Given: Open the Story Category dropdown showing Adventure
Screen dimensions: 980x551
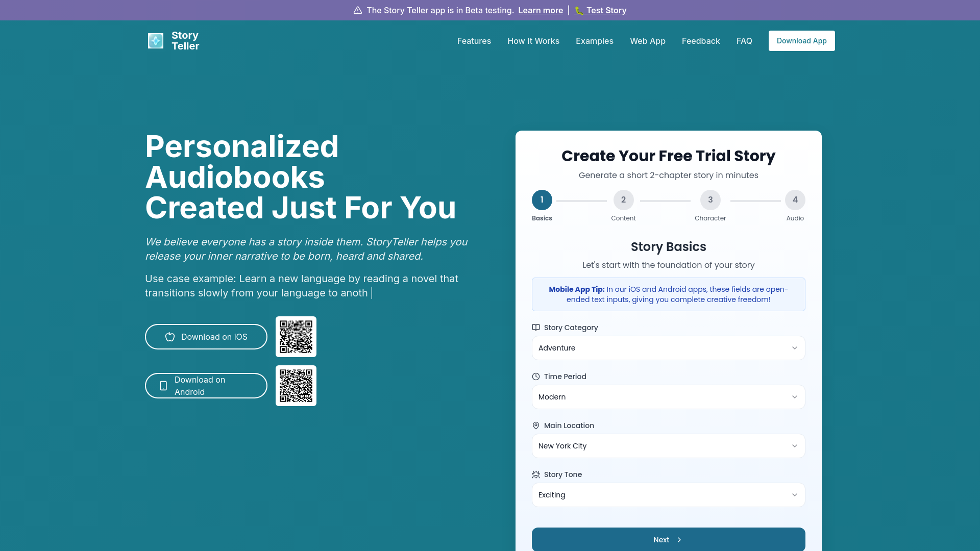Looking at the screenshot, I should [668, 348].
